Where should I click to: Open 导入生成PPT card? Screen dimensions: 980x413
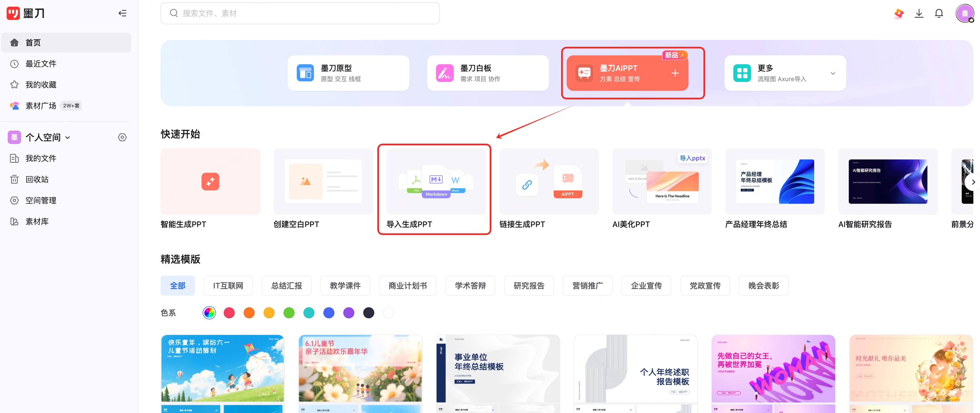(x=436, y=189)
